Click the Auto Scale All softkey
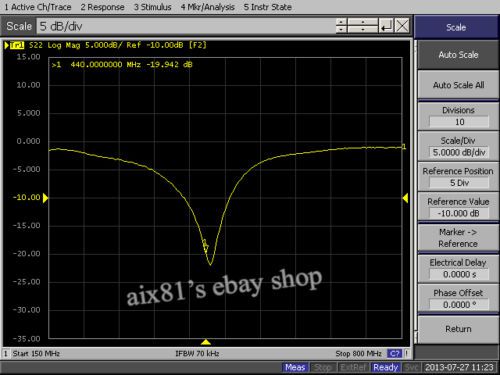500x375 pixels. pyautogui.click(x=458, y=85)
